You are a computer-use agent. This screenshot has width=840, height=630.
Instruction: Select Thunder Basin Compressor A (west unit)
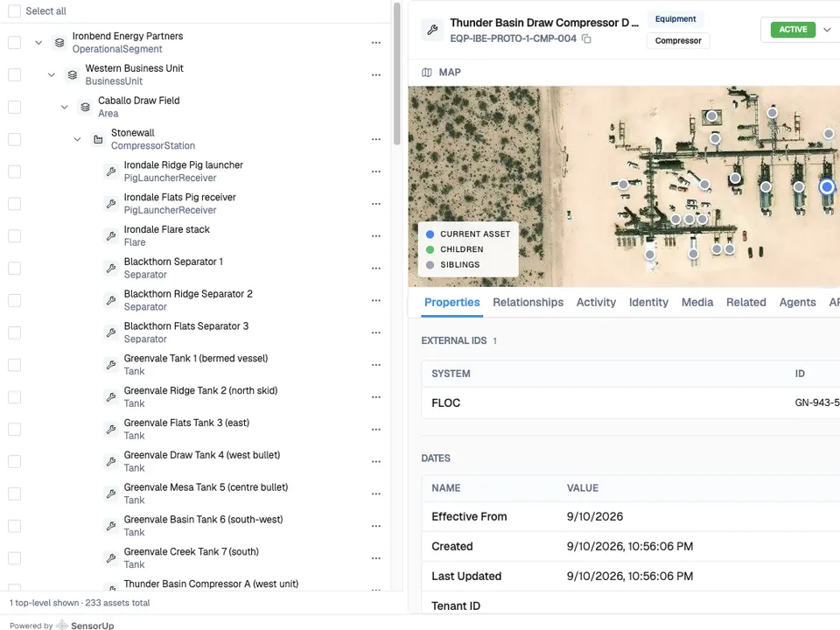(211, 584)
